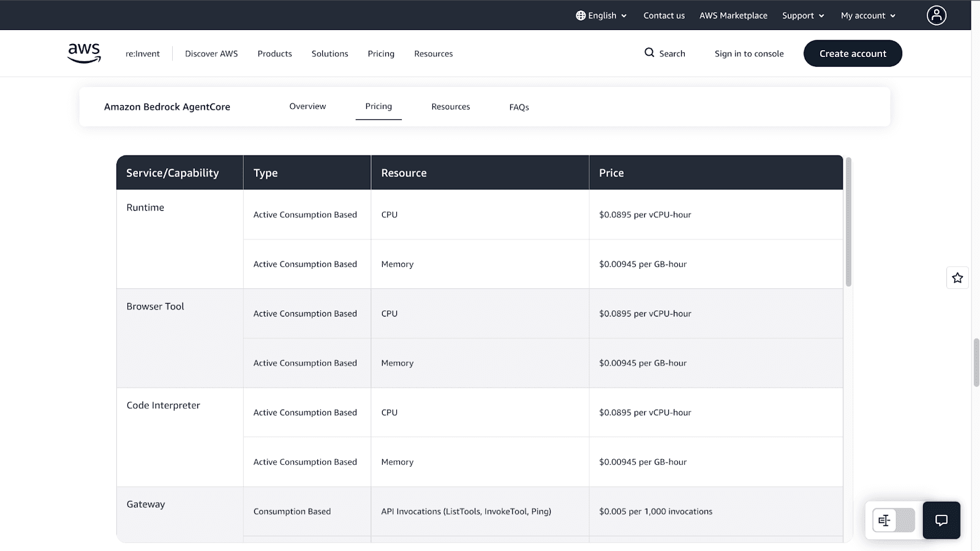
Task: Click the star bookmark icon
Action: point(957,278)
